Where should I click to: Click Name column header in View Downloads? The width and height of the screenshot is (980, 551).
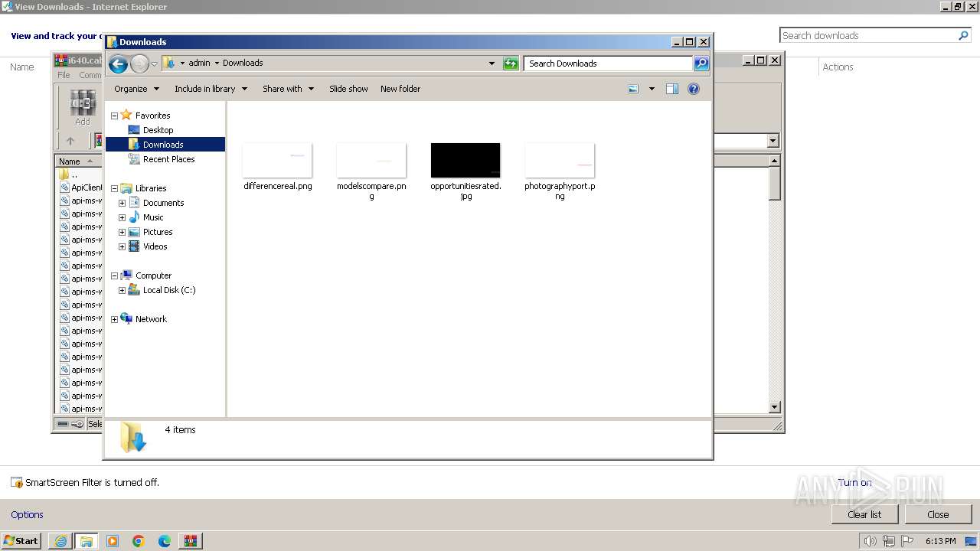point(21,67)
